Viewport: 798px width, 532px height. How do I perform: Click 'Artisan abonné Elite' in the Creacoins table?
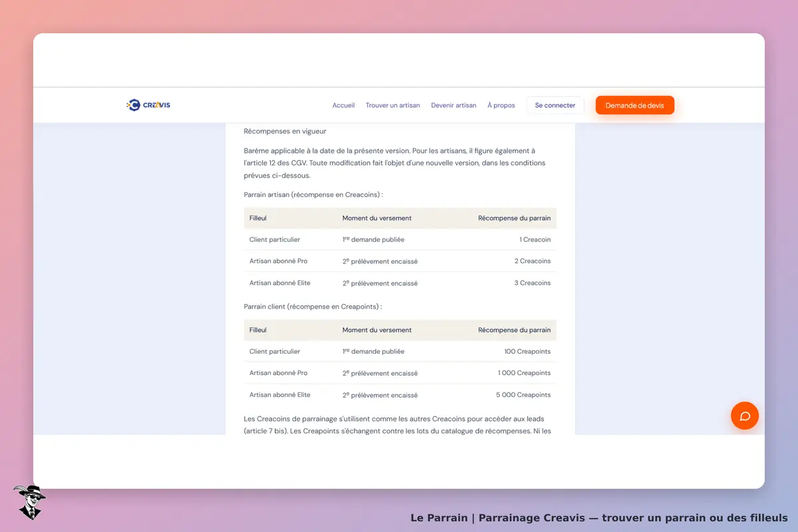pyautogui.click(x=280, y=283)
